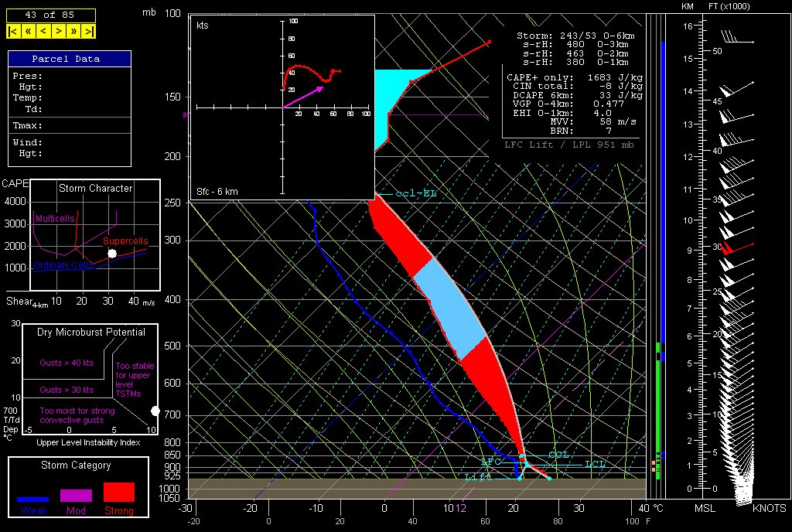Click the white dot on Storm Character chart
The image size is (792, 532).
pos(112,254)
